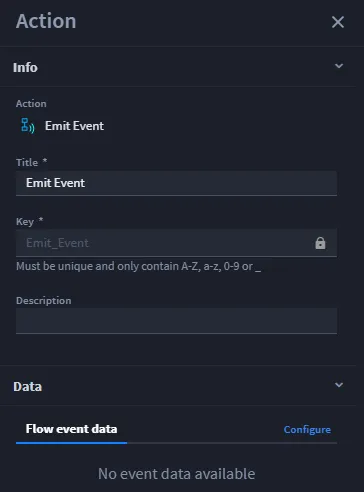Click the lock icon in Key field
Viewport: 364px width, 492px height.
[320, 243]
